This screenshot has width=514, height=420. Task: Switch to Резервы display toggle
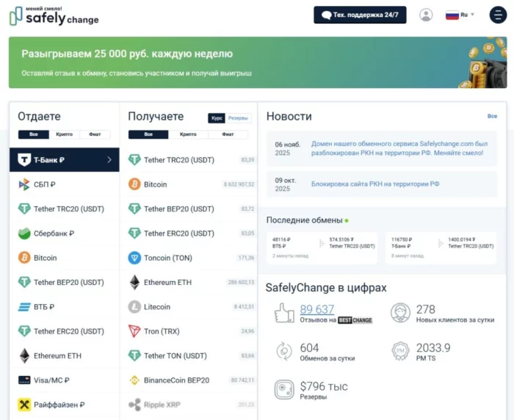pyautogui.click(x=239, y=118)
